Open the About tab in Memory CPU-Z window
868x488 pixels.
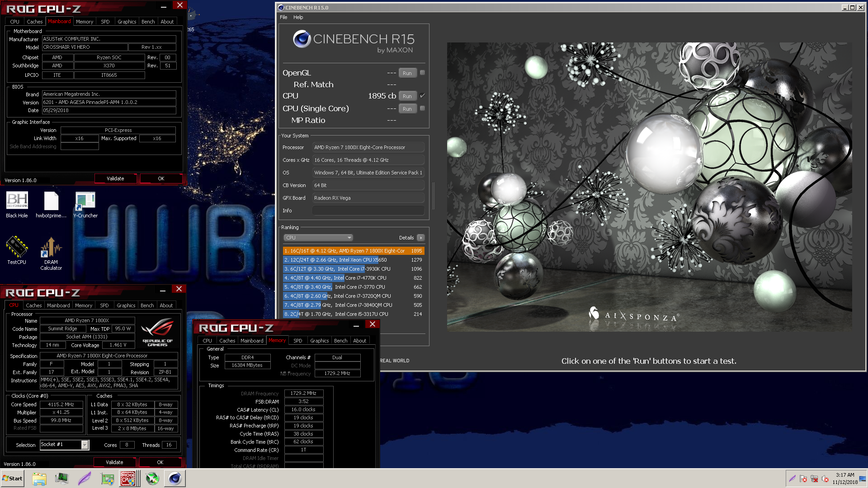click(x=360, y=341)
